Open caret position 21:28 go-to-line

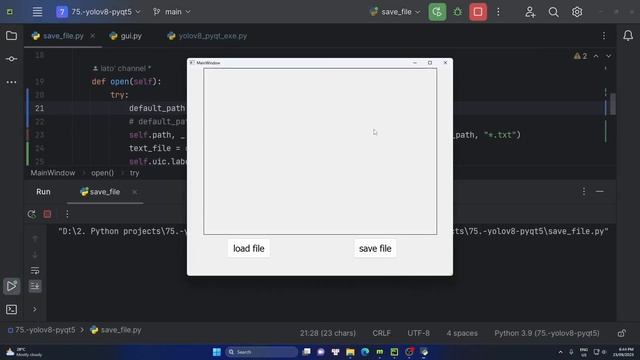[328, 333]
